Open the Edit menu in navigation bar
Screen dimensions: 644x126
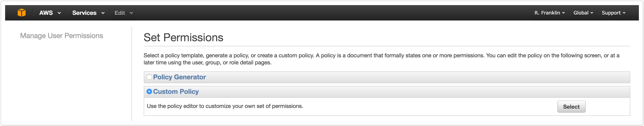120,13
